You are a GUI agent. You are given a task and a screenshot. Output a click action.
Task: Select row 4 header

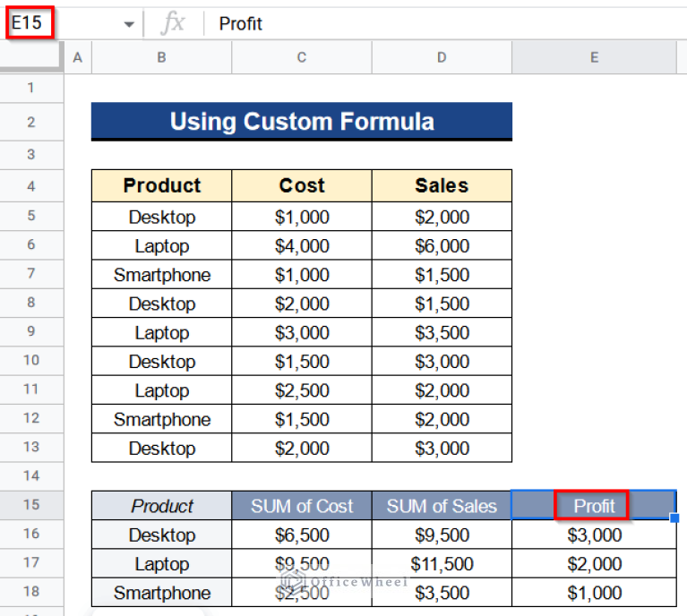(x=31, y=186)
